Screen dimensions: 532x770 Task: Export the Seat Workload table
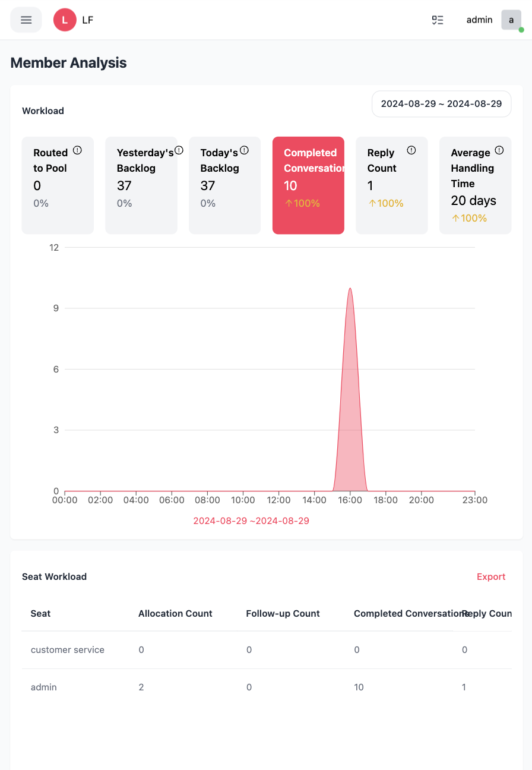click(491, 577)
